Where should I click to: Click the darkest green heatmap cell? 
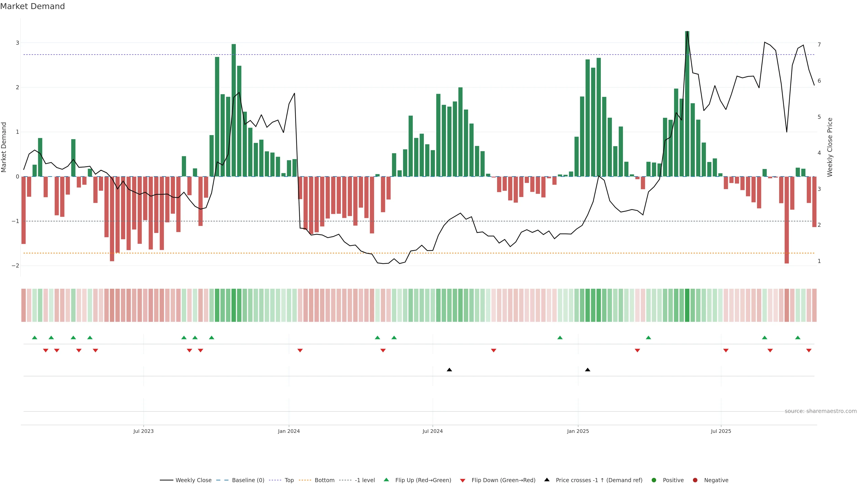click(x=687, y=305)
